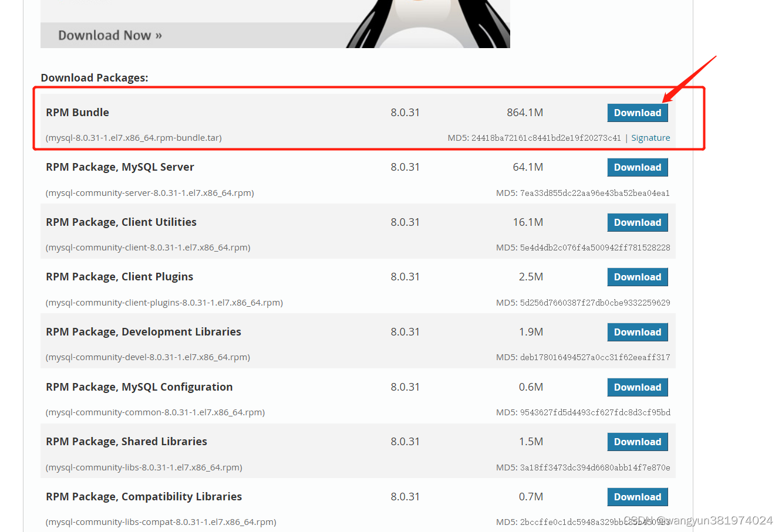The image size is (782, 532).
Task: Select filename mysql-community-client-plugins-8.0.31-1.el7.x86_64.rpm
Action: pyautogui.click(x=164, y=303)
